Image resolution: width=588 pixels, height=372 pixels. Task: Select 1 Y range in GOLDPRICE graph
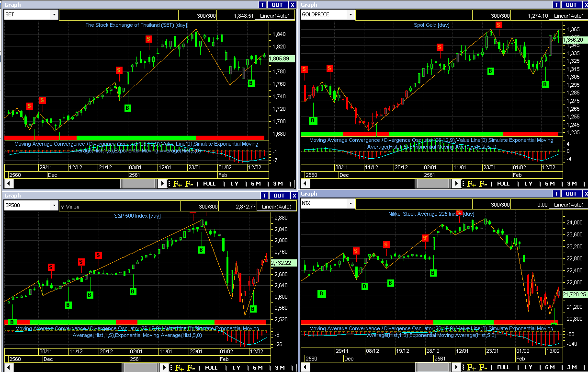[528, 184]
